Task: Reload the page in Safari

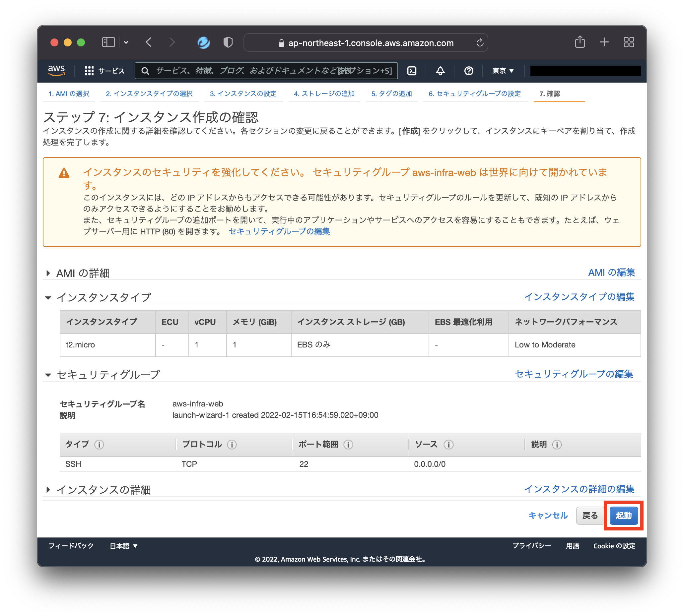Action: pyautogui.click(x=480, y=42)
